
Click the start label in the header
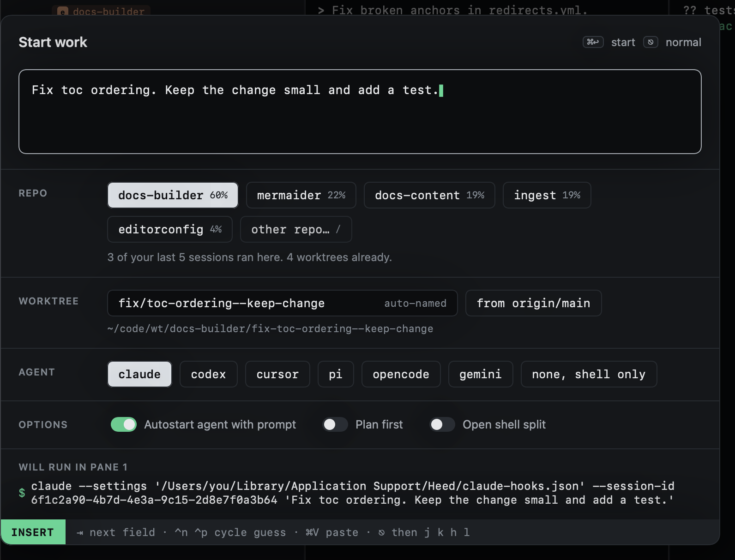[x=623, y=42]
